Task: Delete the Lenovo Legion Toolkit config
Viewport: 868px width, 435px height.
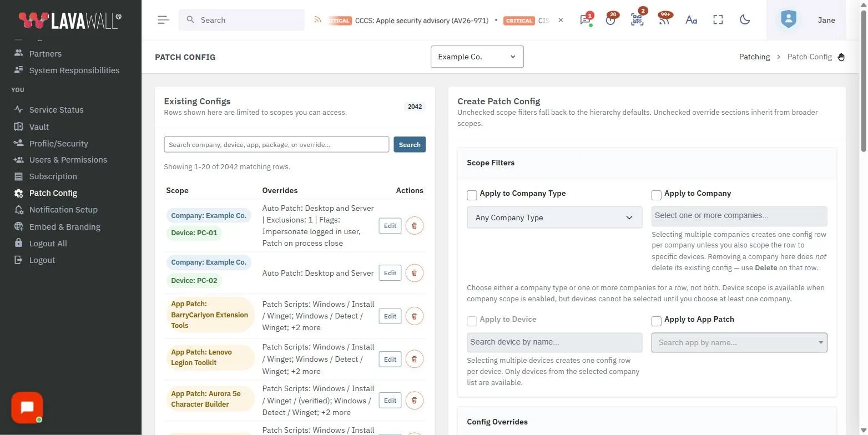Action: pyautogui.click(x=414, y=359)
